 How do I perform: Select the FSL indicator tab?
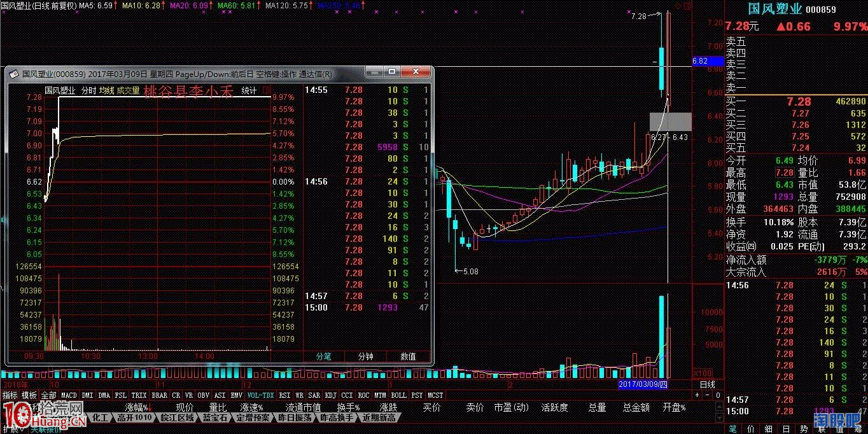[x=121, y=395]
